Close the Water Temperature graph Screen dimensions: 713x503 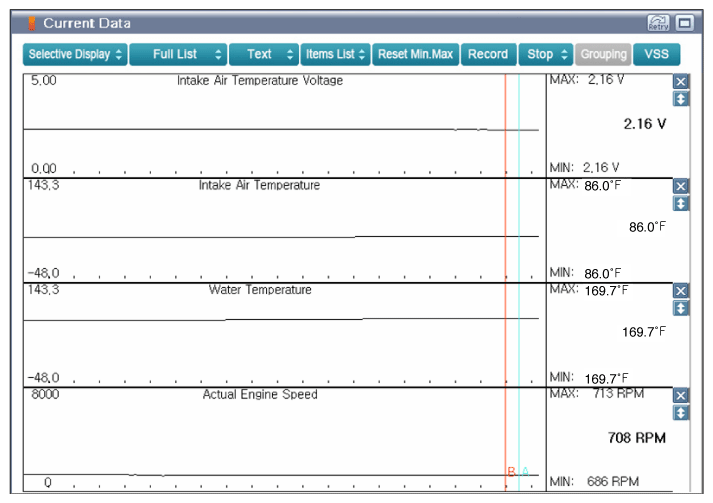681,291
